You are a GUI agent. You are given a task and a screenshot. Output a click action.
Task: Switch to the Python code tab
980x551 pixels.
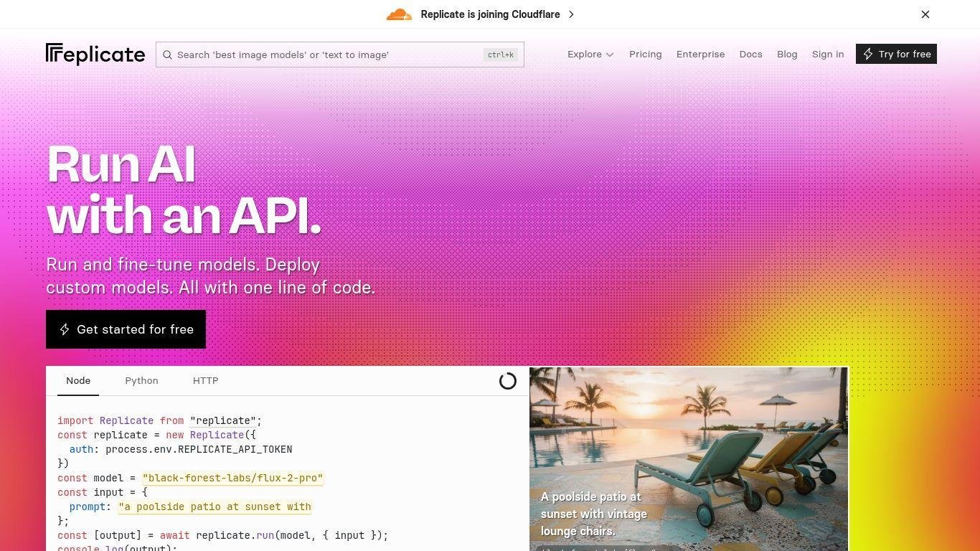click(141, 381)
